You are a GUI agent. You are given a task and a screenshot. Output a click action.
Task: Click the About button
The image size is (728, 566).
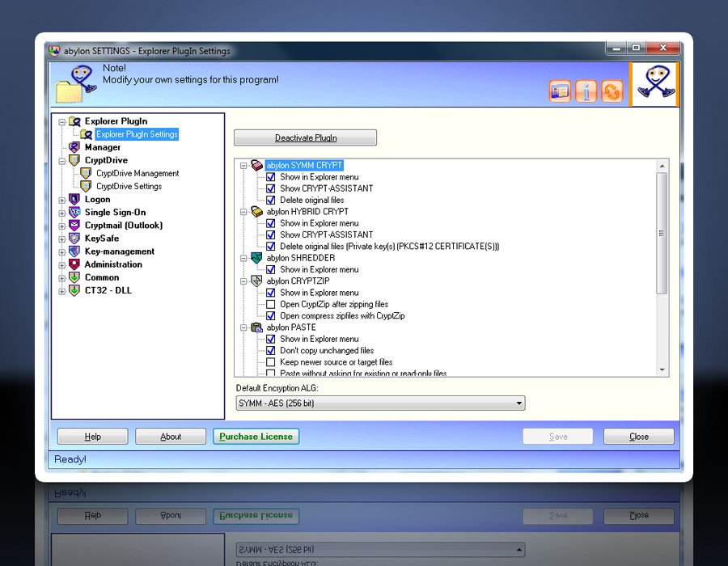point(171,437)
